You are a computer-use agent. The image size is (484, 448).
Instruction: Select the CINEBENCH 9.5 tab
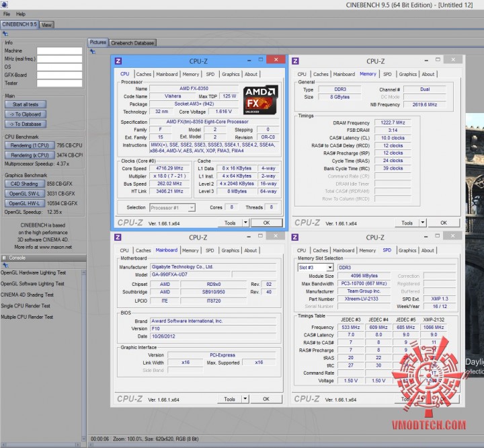tap(19, 24)
